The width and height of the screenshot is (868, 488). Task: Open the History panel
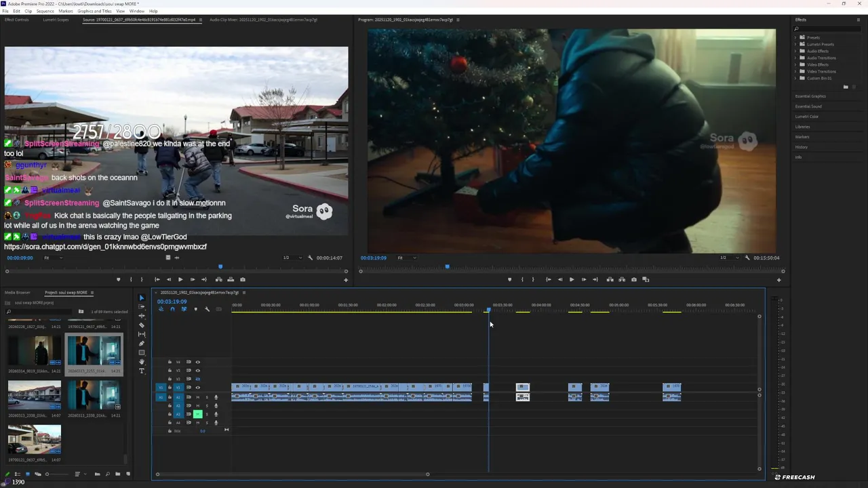pos(802,147)
